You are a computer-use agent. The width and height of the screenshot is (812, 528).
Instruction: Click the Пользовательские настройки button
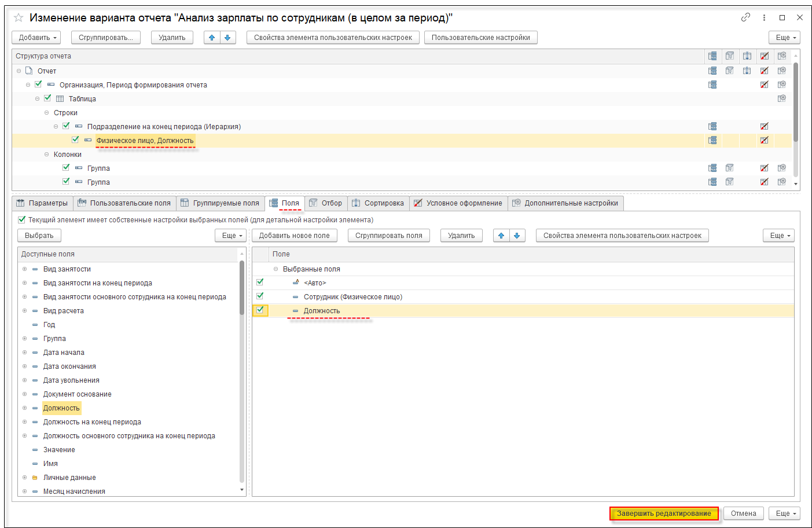[x=481, y=38]
